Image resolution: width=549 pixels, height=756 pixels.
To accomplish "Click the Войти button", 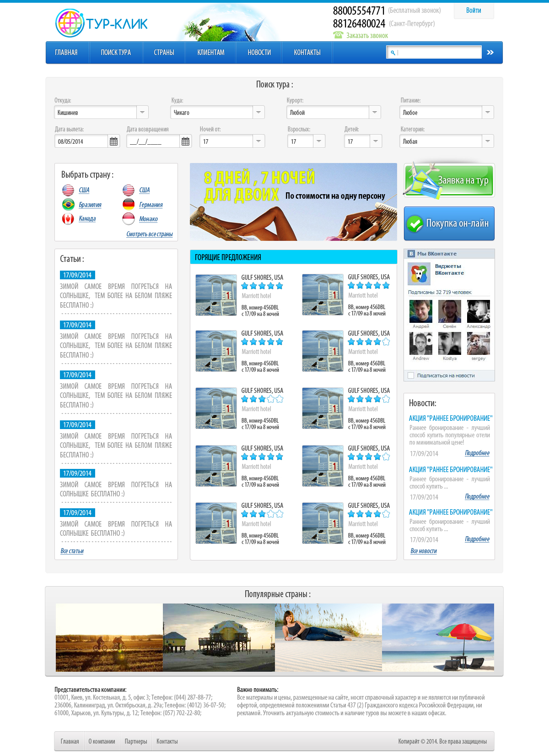I will [474, 11].
